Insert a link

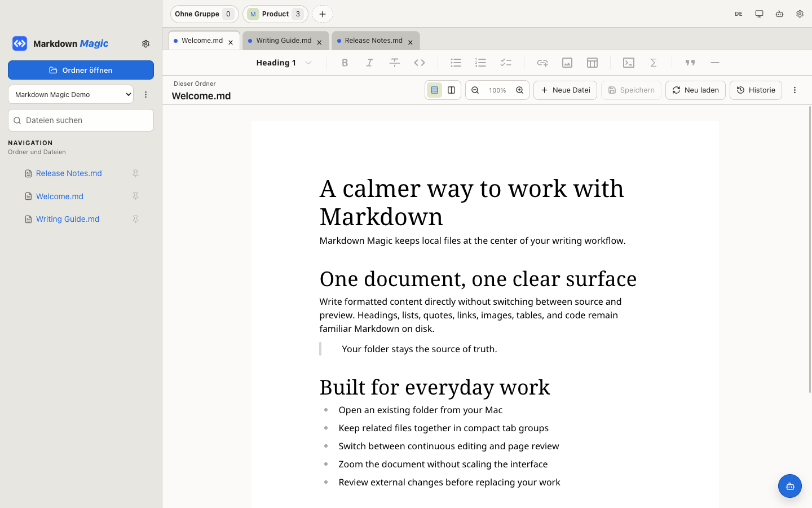tap(542, 63)
